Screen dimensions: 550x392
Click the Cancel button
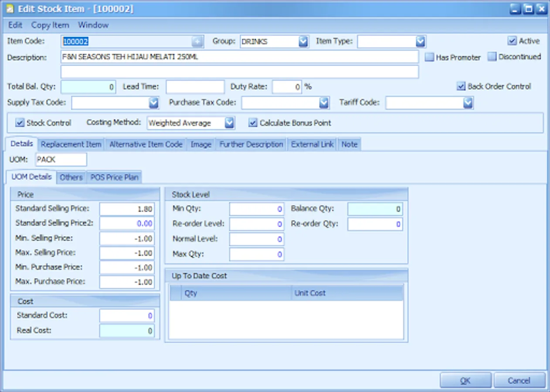coord(519,380)
